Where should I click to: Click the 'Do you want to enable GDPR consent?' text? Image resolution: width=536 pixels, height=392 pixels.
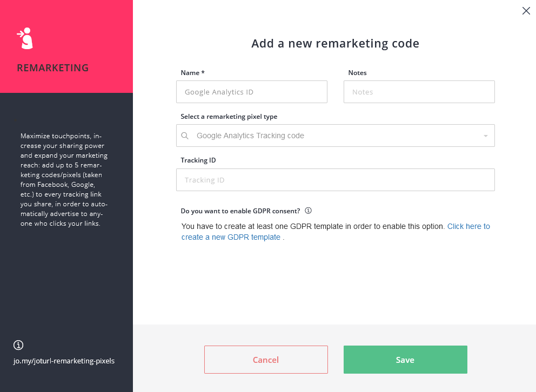(x=240, y=211)
